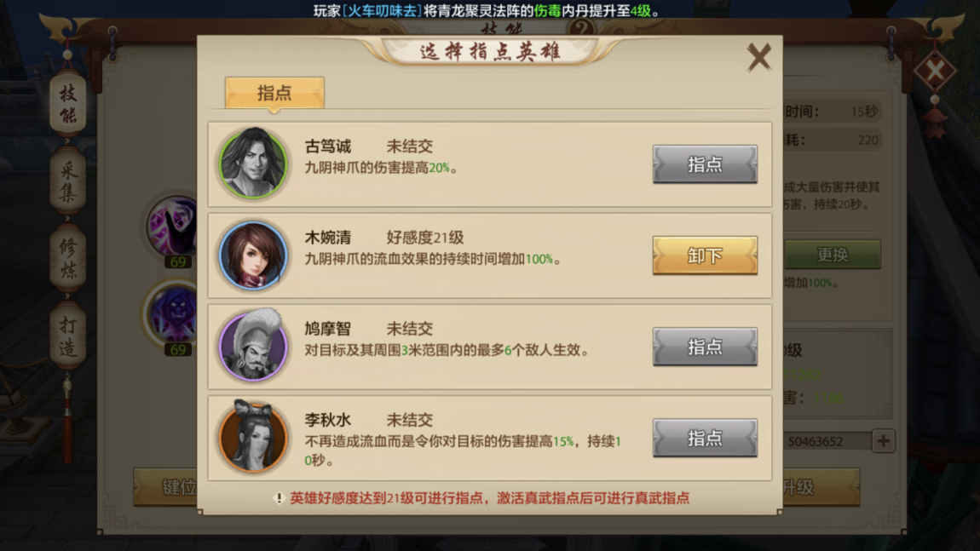Close the 选择指点英雄 dialog with X
The width and height of the screenshot is (980, 551).
[x=758, y=57]
